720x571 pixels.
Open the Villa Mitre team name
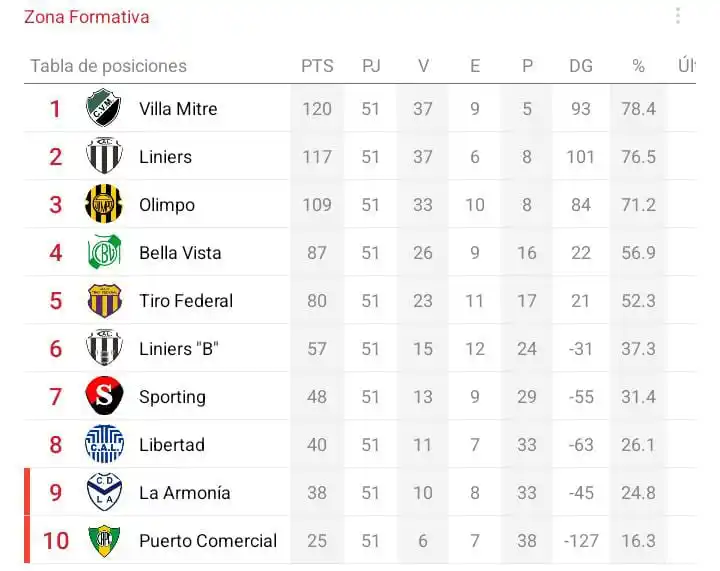pos(178,109)
